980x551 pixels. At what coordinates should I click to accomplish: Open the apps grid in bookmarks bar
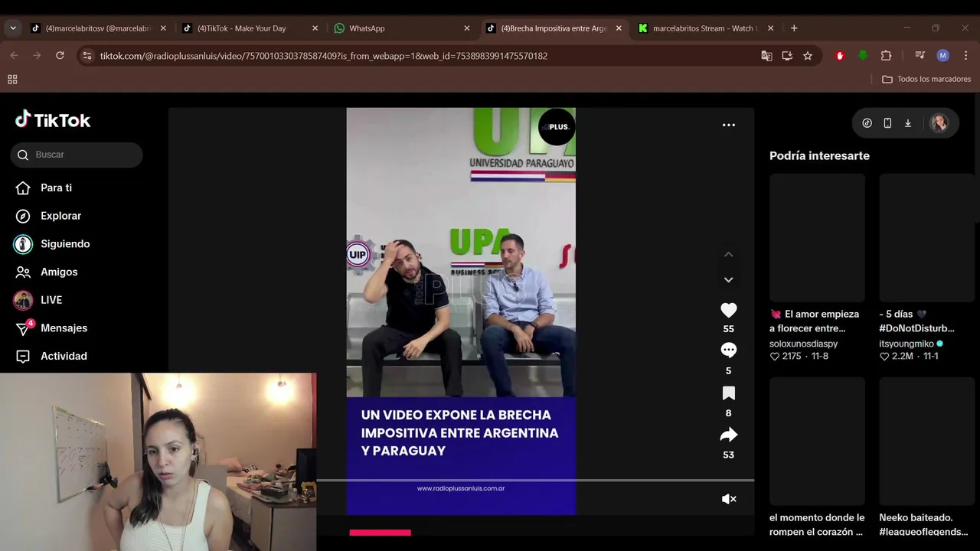12,80
